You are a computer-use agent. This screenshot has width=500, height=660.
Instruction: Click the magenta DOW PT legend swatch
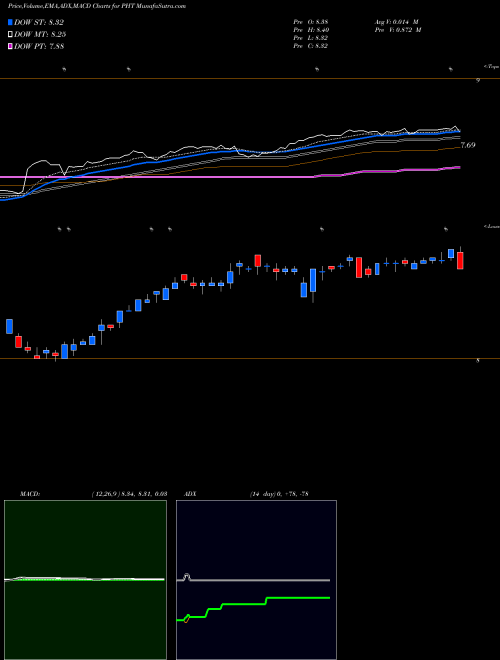point(10,46)
